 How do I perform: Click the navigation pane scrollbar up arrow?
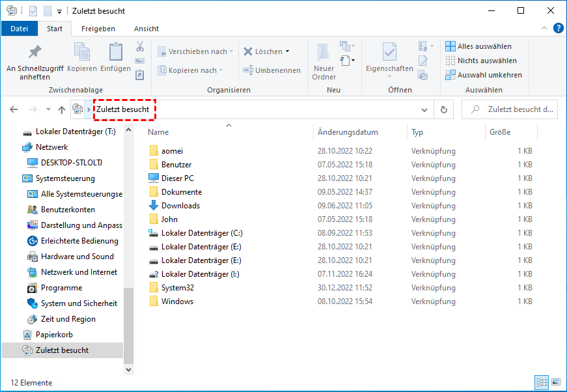coord(128,130)
